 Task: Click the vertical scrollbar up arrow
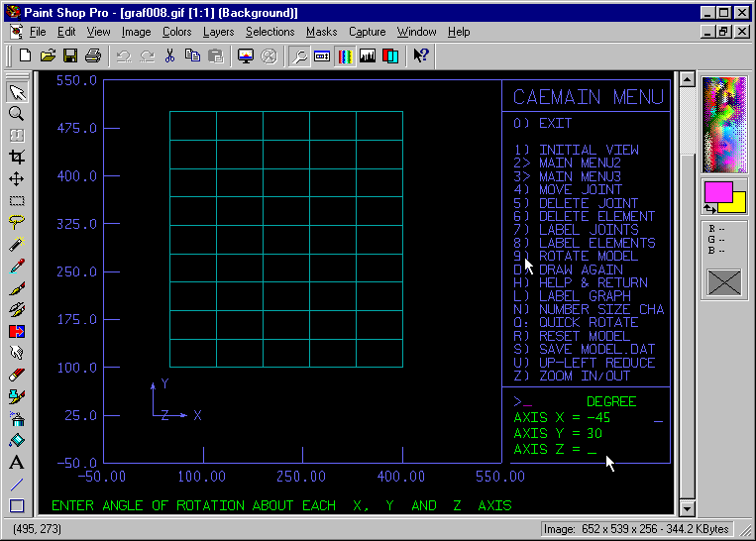[686, 80]
